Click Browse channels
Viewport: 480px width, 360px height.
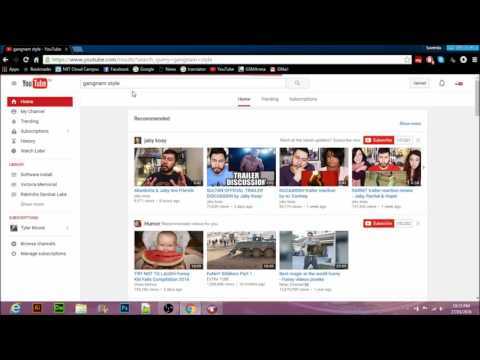[38, 244]
